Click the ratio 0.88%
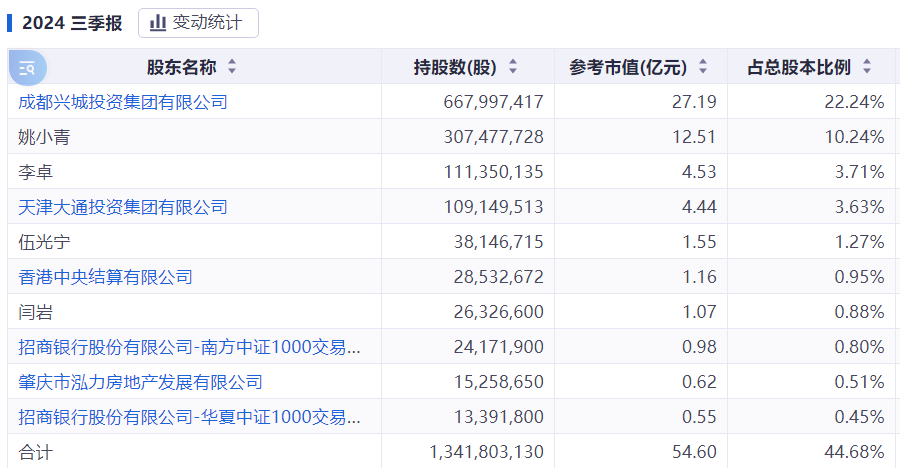 coord(859,312)
